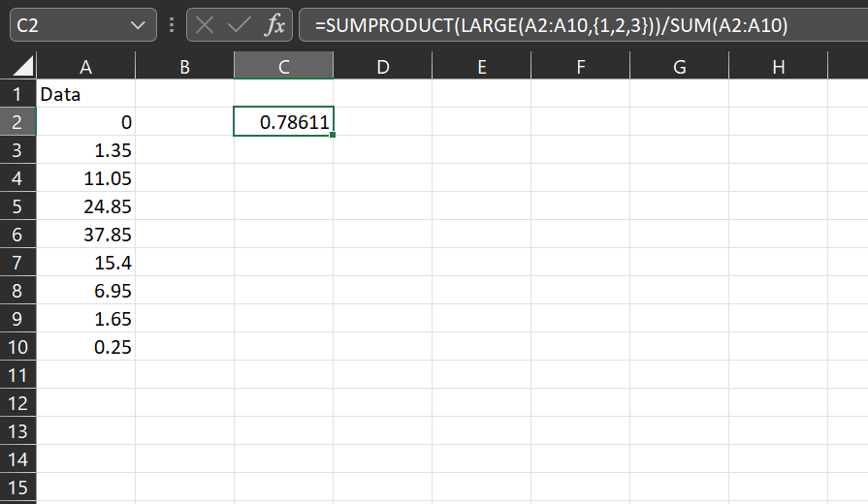Select row 12 header
Viewport: 868px width, 504px height.
[17, 403]
